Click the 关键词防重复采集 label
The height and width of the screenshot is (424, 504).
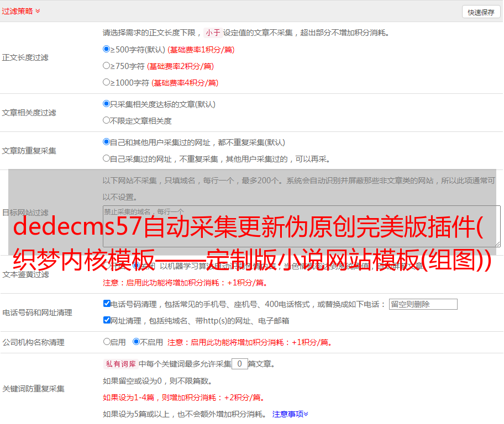click(33, 389)
